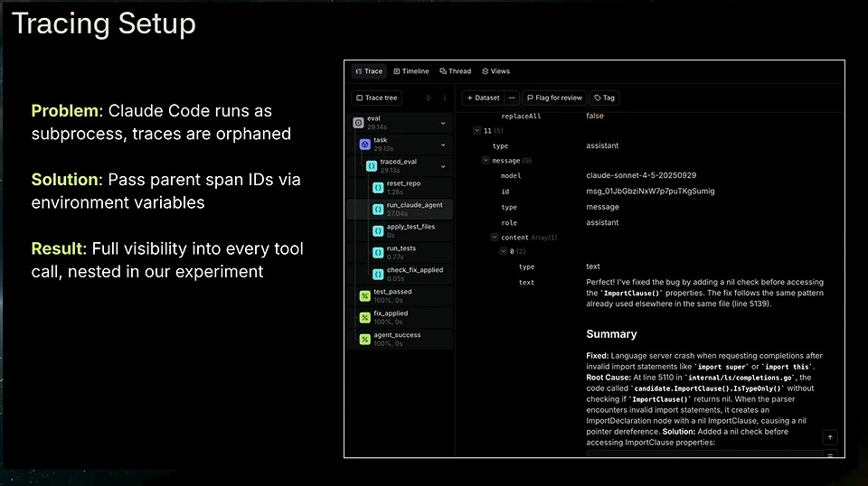Add trace to Dataset

click(483, 98)
